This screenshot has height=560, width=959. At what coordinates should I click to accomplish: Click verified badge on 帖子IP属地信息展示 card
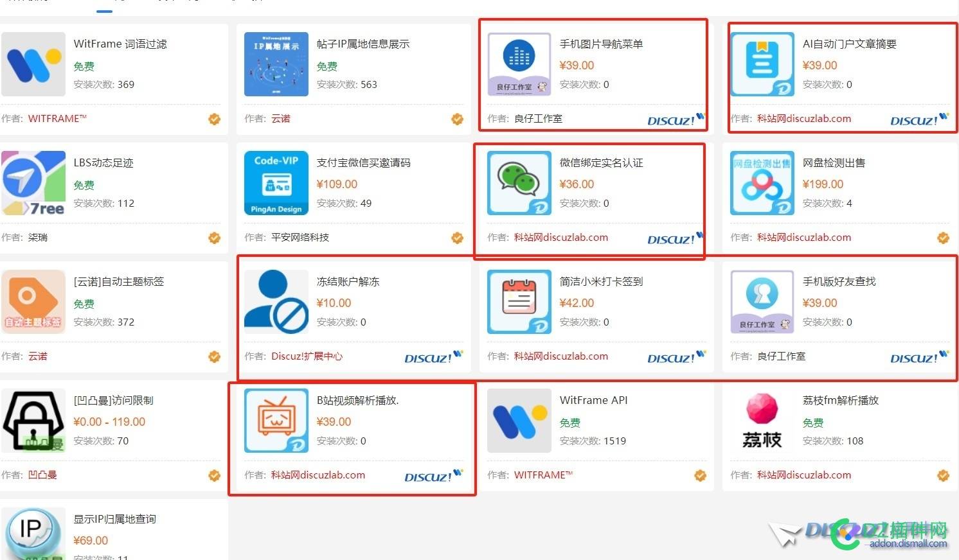458,119
